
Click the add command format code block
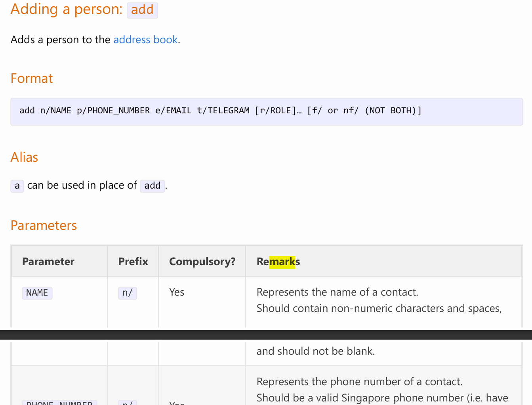pos(267,112)
